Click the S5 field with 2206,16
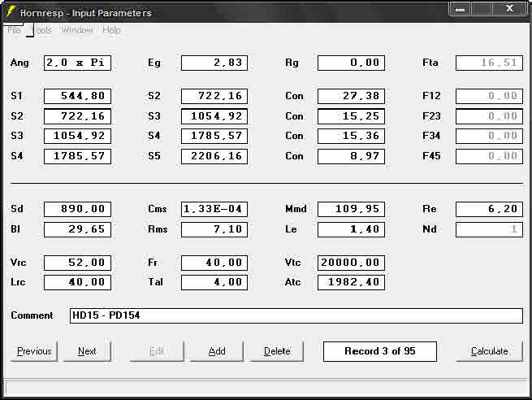This screenshot has height=400, width=532. 214,156
